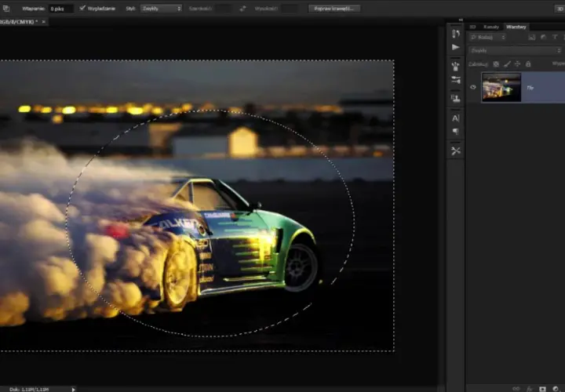565x392 pixels.
Task: Click the Wtapianie feather input field
Action: pyautogui.click(x=61, y=9)
